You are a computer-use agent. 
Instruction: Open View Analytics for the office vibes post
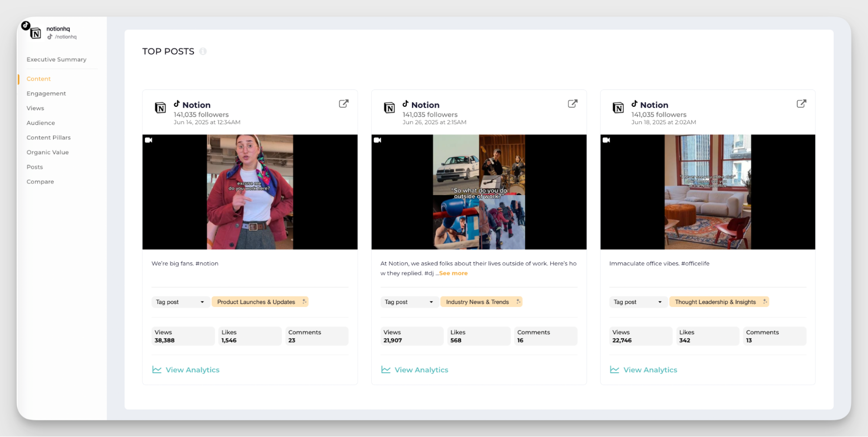650,369
